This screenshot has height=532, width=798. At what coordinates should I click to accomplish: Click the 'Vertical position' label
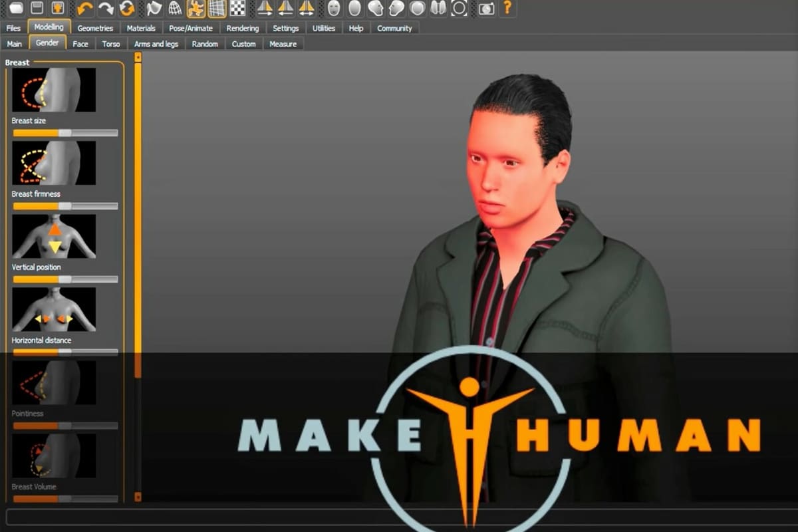coord(37,267)
